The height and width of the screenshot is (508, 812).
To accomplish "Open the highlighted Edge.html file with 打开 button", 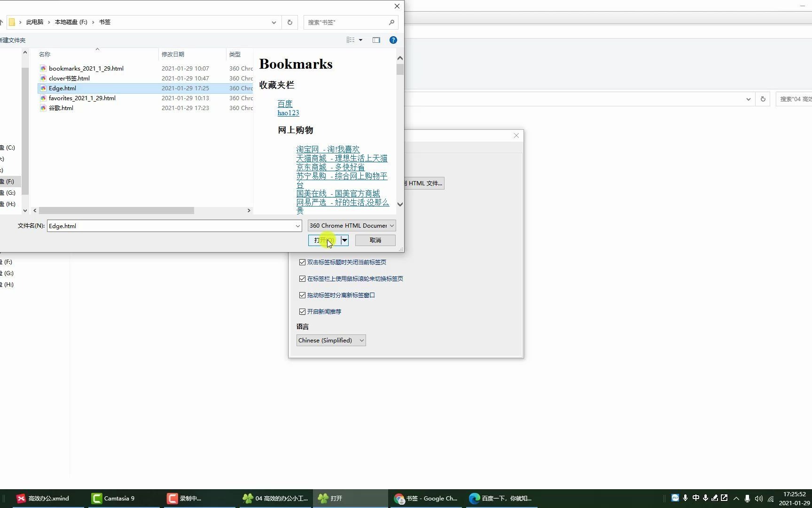I will (324, 240).
